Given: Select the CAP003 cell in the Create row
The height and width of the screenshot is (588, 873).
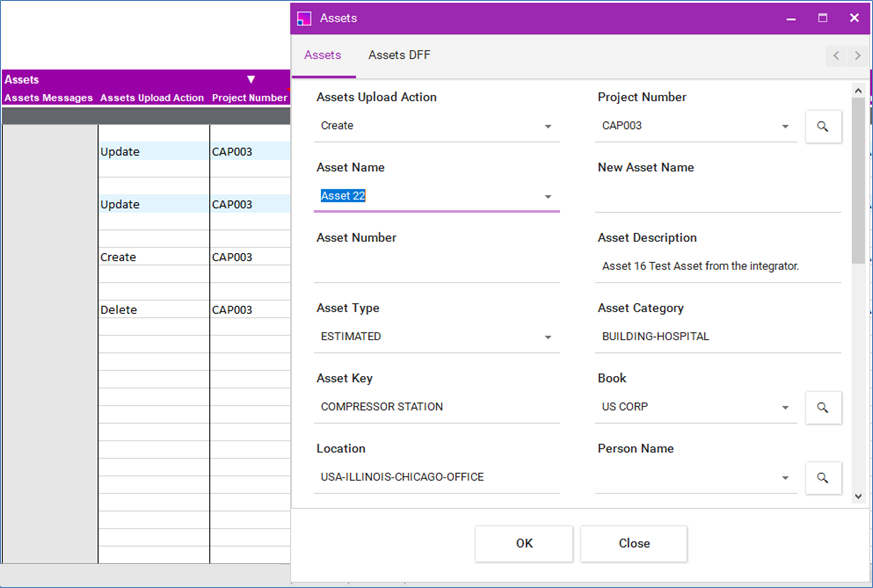Looking at the screenshot, I should [x=250, y=257].
